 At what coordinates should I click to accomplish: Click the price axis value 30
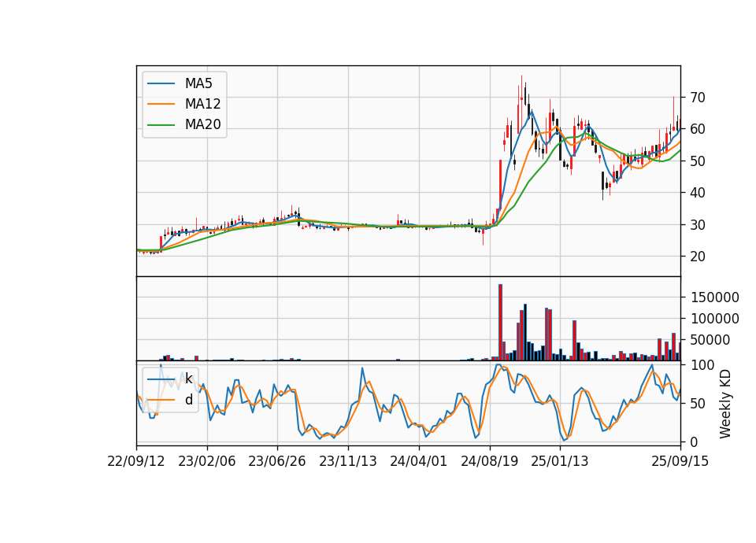698,224
